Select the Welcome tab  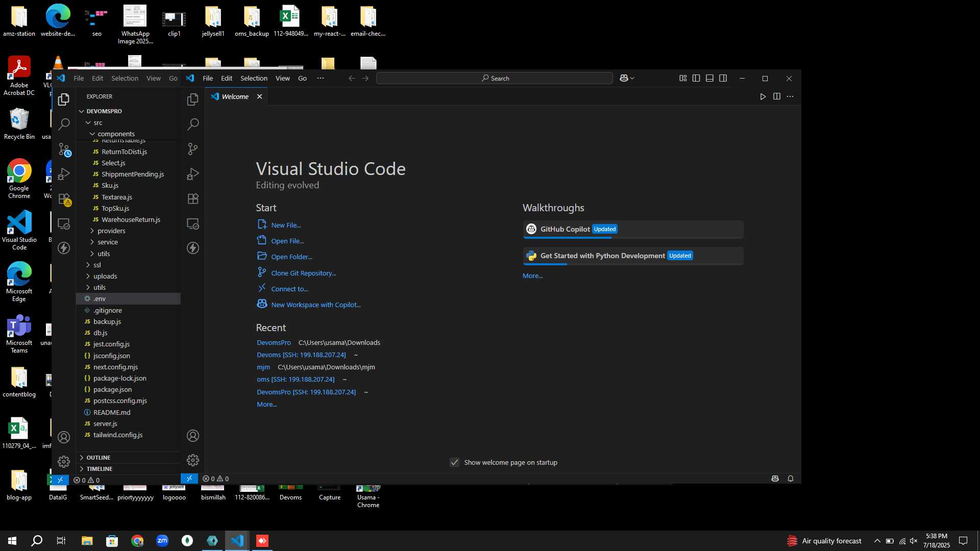pyautogui.click(x=235, y=96)
